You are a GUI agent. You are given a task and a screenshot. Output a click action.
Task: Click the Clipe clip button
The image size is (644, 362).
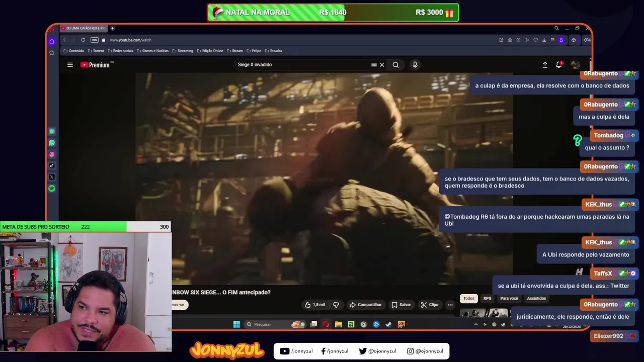click(430, 305)
